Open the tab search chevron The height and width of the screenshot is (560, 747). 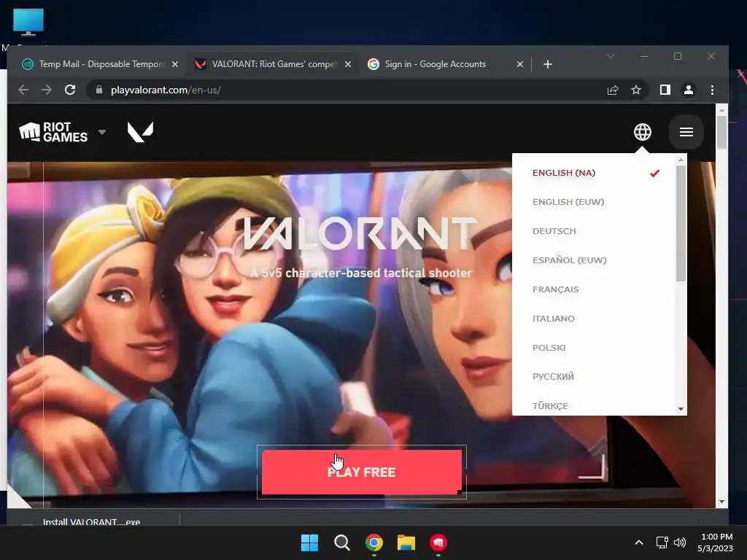[x=611, y=56]
